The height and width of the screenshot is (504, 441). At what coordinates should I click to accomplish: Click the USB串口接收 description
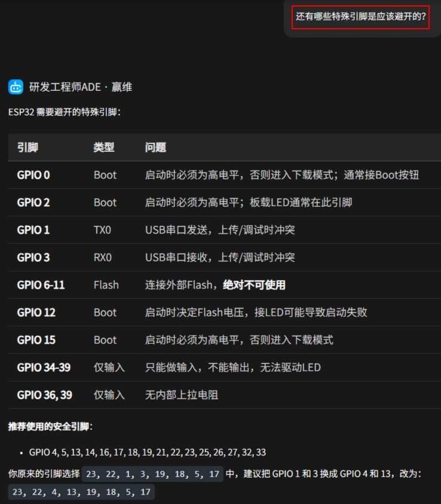220,258
